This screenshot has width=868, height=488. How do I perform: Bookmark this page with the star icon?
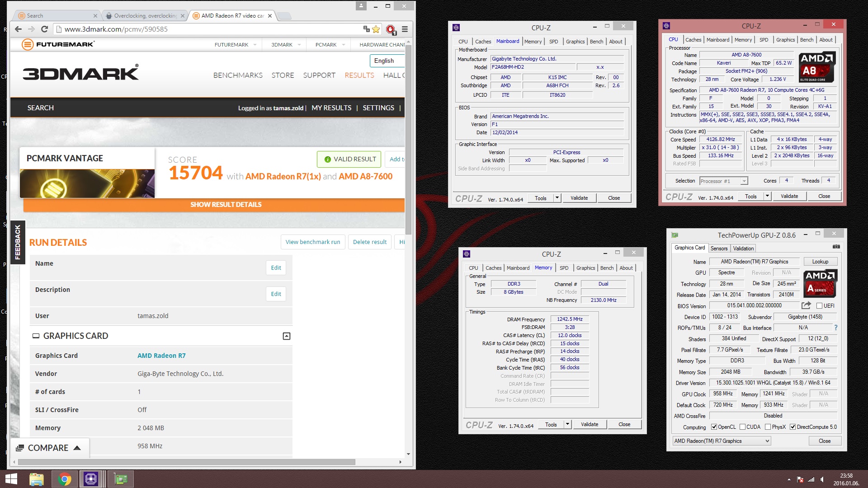(x=376, y=29)
